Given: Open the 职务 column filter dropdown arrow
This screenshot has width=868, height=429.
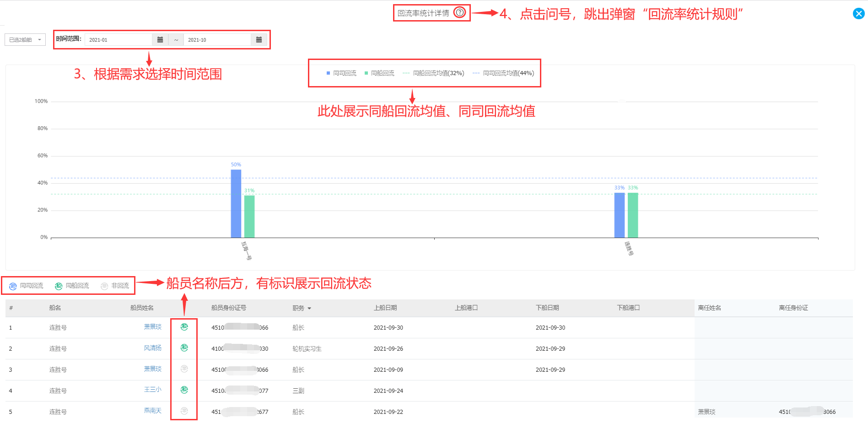Looking at the screenshot, I should [x=309, y=309].
